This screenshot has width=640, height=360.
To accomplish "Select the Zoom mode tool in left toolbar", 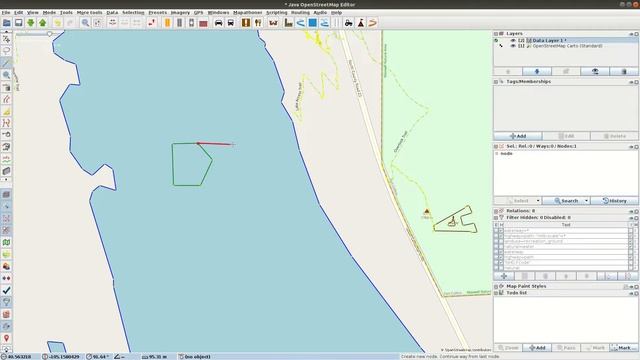I will point(6,75).
